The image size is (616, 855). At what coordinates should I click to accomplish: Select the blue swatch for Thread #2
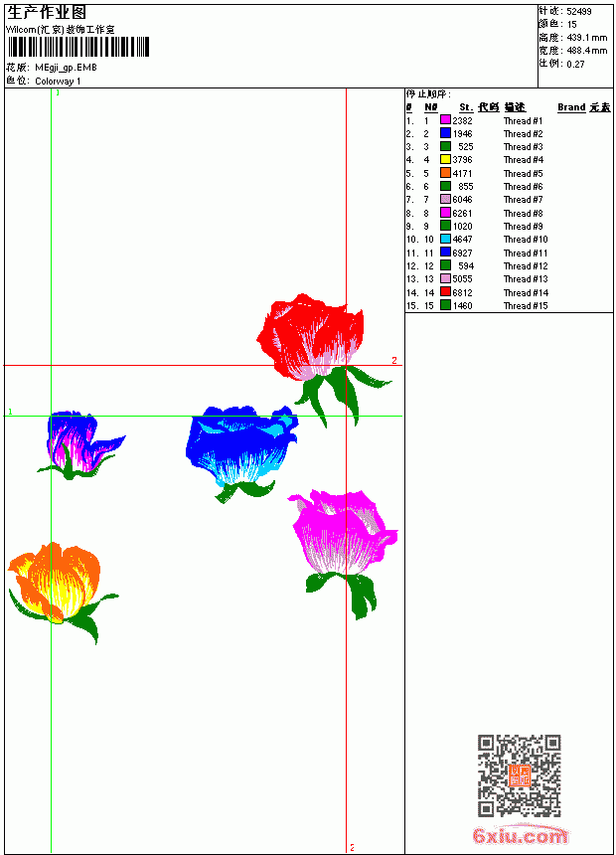(x=445, y=133)
